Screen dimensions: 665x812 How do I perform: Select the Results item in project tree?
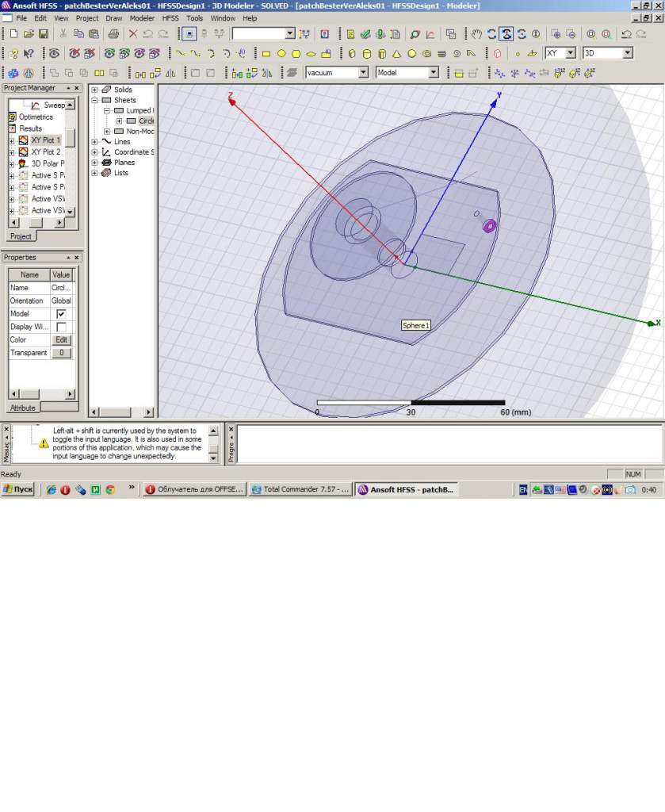point(31,128)
